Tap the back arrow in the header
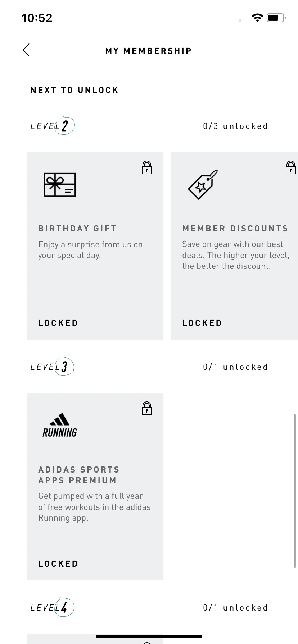 pyautogui.click(x=26, y=50)
